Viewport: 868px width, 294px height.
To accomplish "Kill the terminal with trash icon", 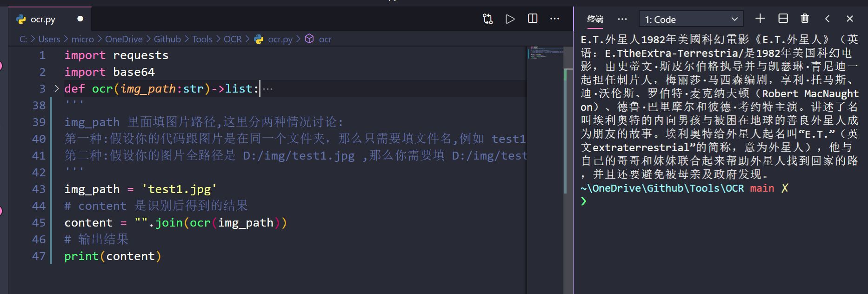I will click(x=805, y=19).
